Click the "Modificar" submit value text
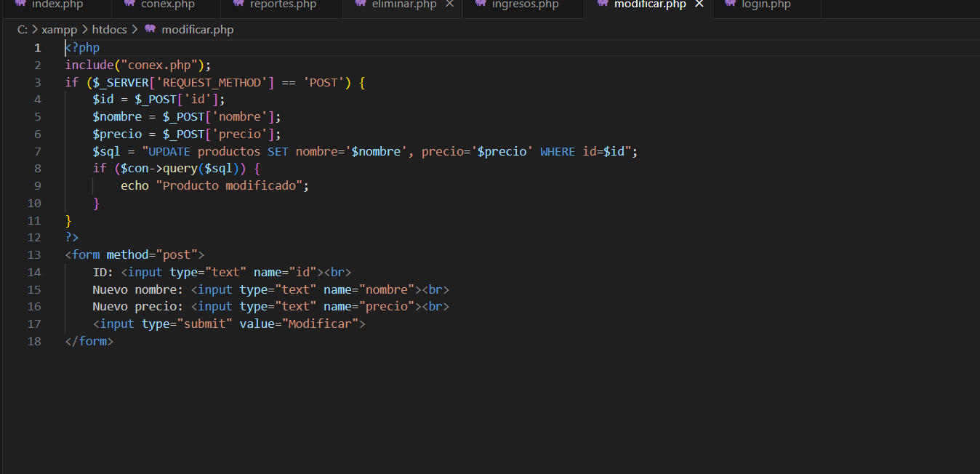This screenshot has height=474, width=980. pos(320,324)
